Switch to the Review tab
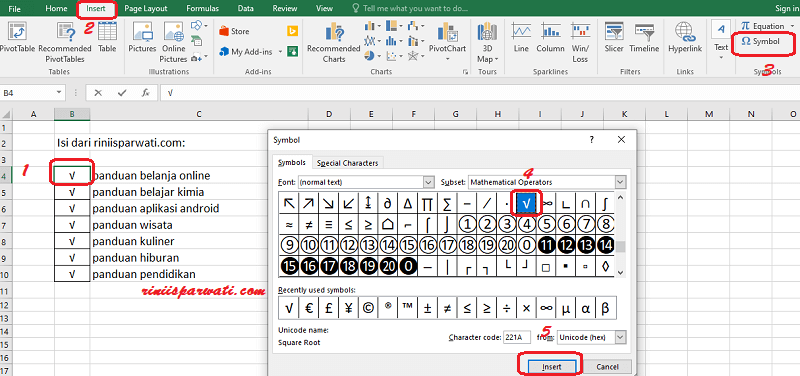Screen dimensions: 800x376 [285, 9]
